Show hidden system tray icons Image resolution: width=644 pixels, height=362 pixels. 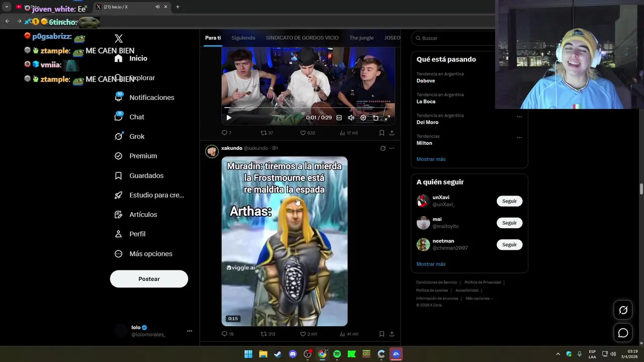pyautogui.click(x=558, y=354)
